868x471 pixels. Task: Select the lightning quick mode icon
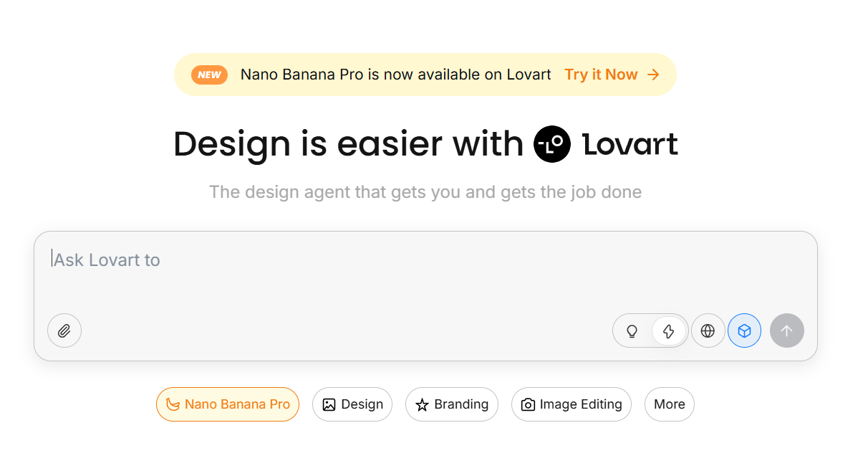(668, 330)
